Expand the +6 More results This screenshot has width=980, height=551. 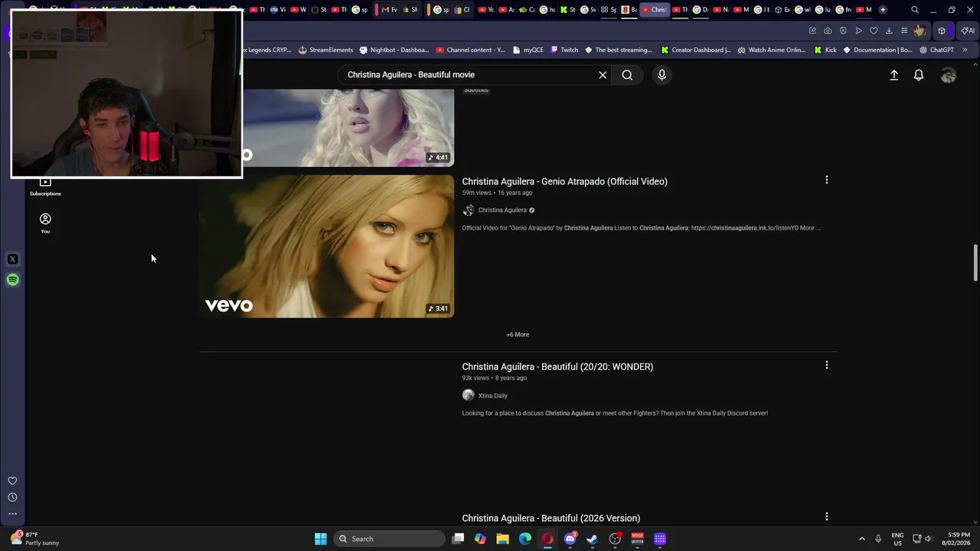coord(518,334)
